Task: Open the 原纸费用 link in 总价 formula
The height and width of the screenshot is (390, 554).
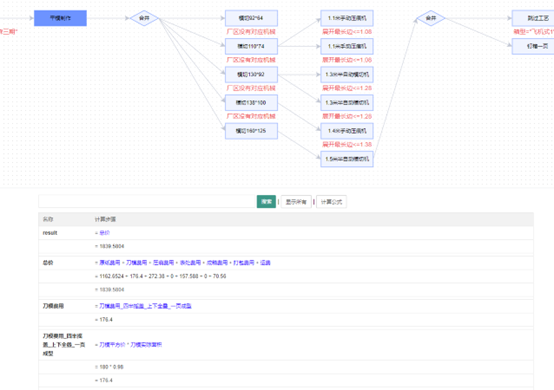Action: pyautogui.click(x=110, y=263)
